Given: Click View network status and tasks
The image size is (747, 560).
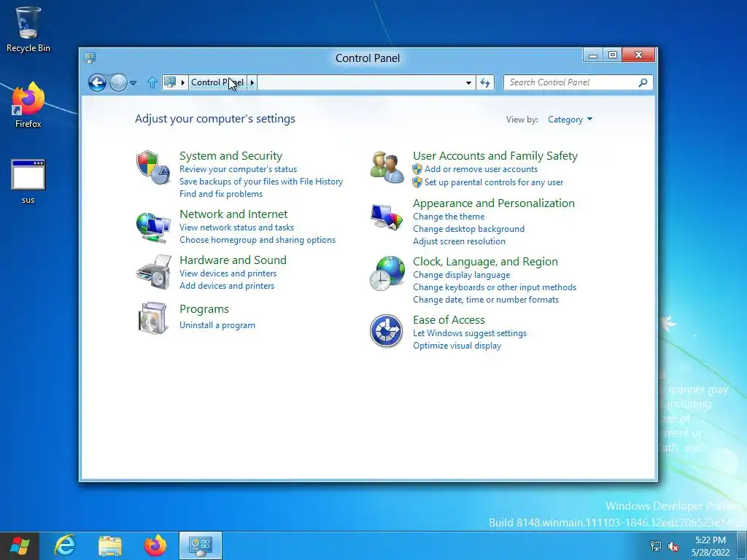Looking at the screenshot, I should pos(237,227).
